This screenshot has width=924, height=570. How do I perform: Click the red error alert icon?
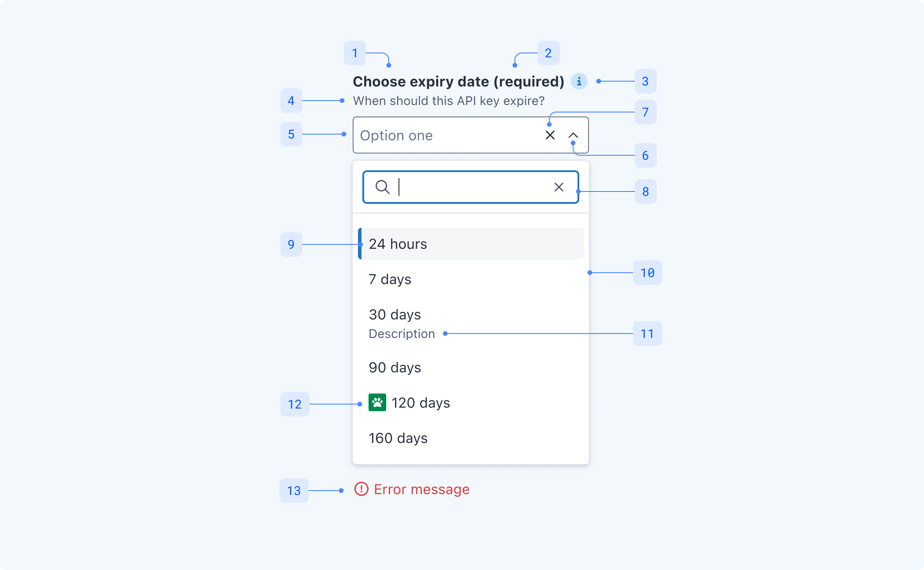[x=361, y=489]
